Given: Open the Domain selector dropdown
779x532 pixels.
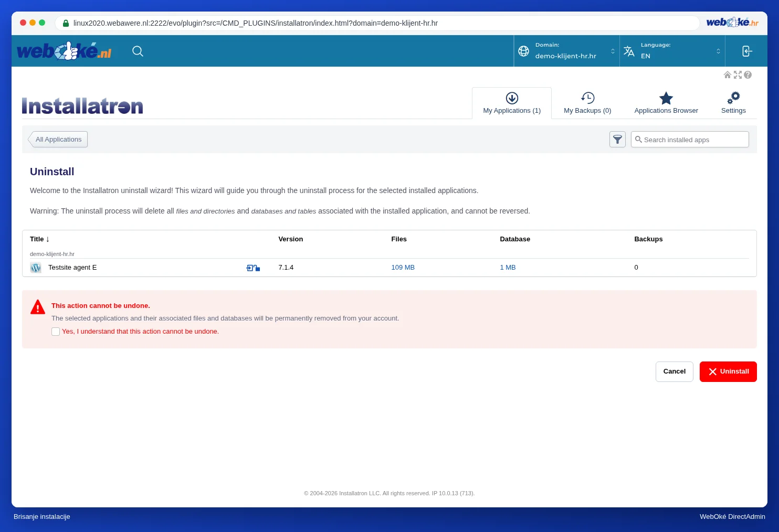Looking at the screenshot, I should (x=567, y=51).
